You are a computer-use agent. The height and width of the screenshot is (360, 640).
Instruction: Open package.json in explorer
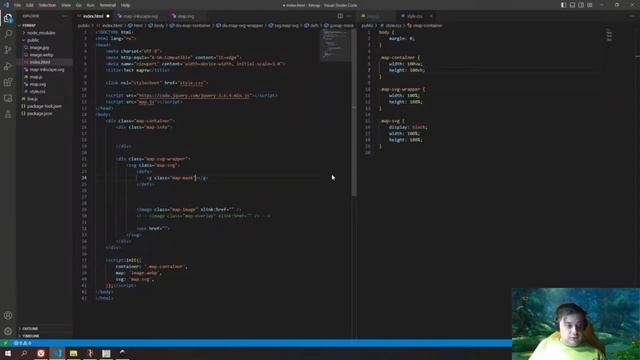[39, 113]
